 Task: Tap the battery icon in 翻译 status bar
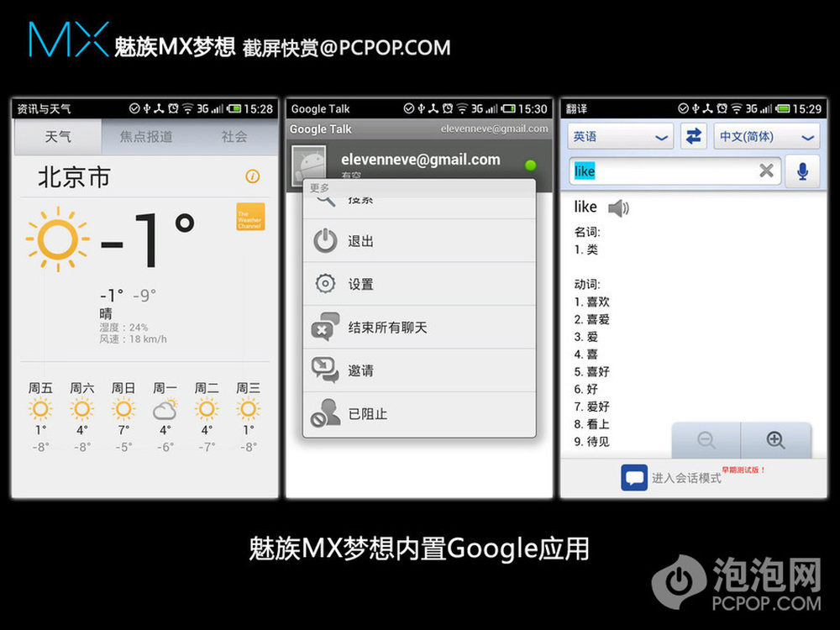pos(783,108)
